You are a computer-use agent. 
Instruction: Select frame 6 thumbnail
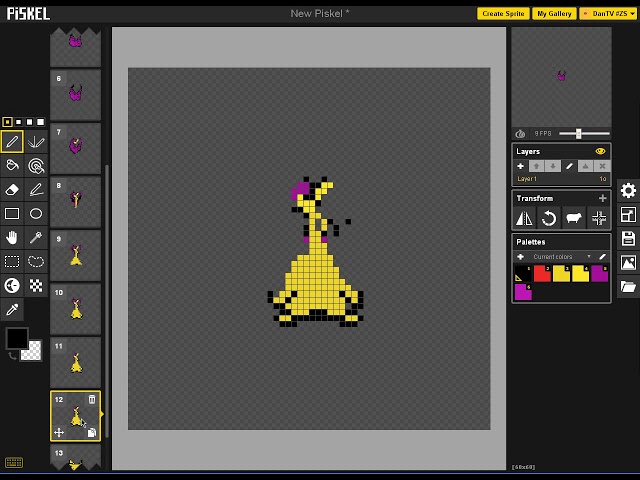coord(76,95)
